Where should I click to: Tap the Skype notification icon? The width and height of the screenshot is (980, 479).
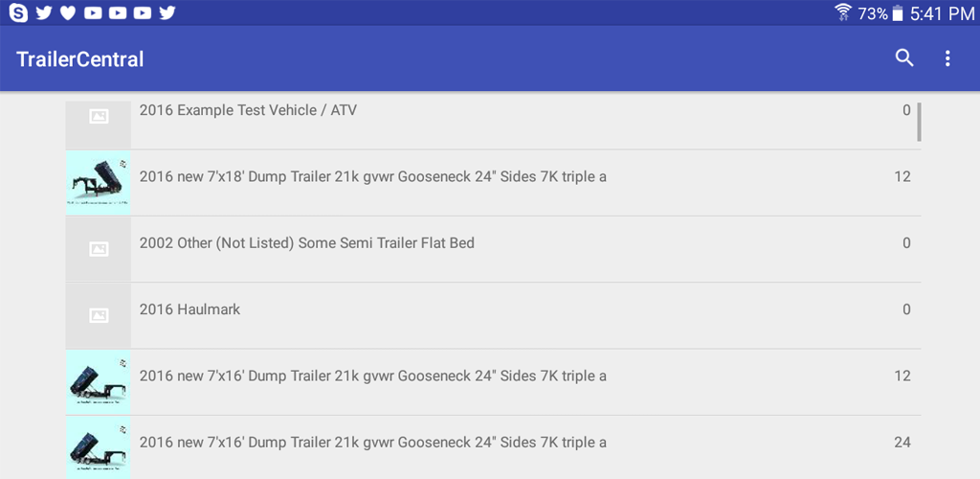click(18, 12)
